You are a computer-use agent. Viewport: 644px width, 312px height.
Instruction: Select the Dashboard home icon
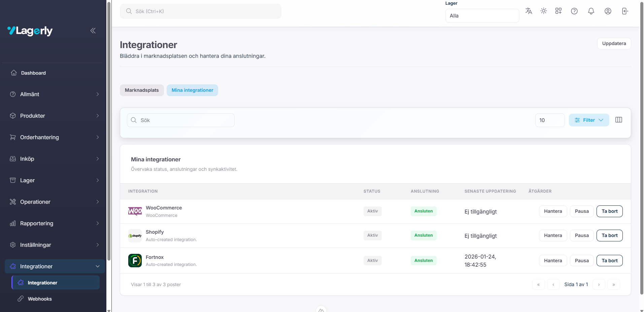pos(13,73)
